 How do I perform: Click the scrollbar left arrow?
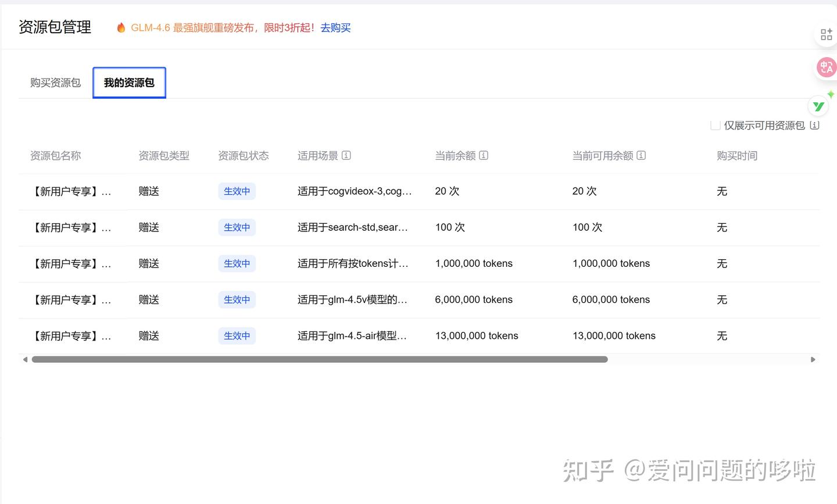(x=25, y=359)
